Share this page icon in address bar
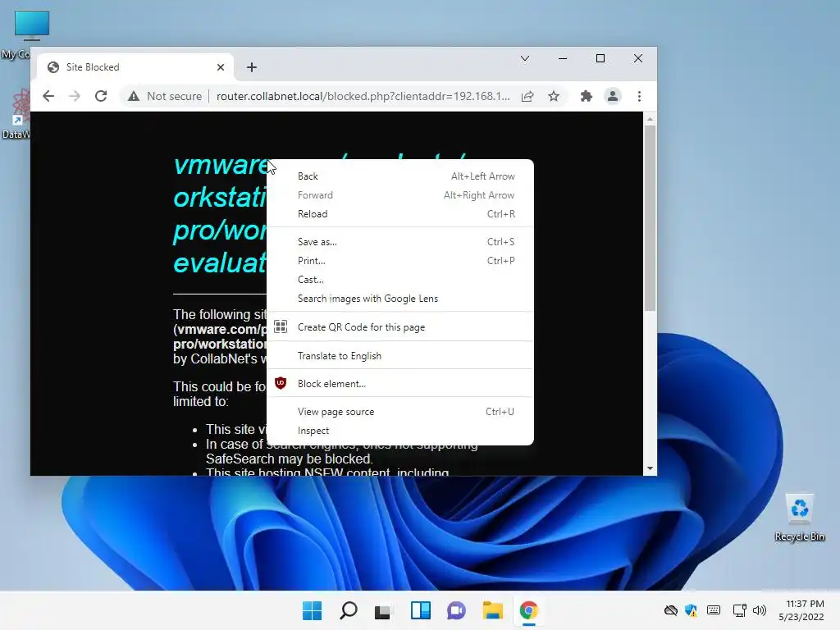Image resolution: width=840 pixels, height=630 pixels. (x=527, y=97)
